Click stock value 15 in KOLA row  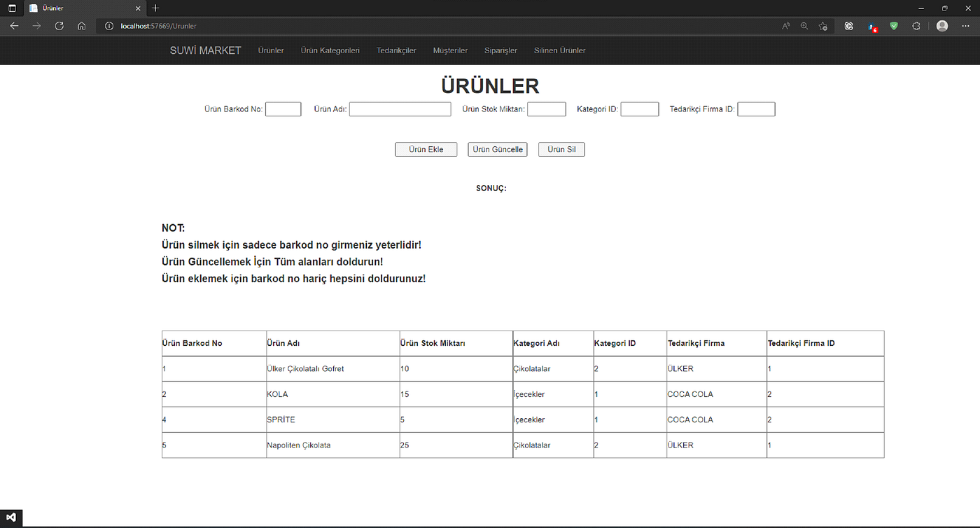tap(405, 394)
